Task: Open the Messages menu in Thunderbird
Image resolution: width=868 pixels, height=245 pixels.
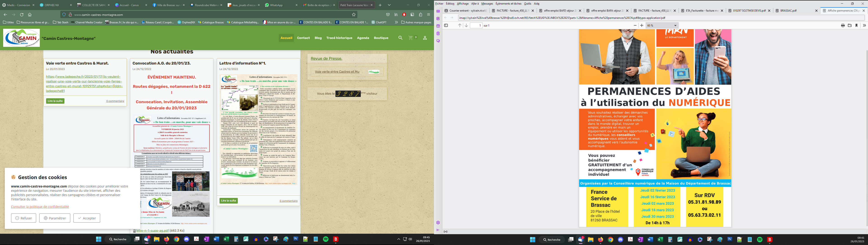Action: click(x=487, y=4)
